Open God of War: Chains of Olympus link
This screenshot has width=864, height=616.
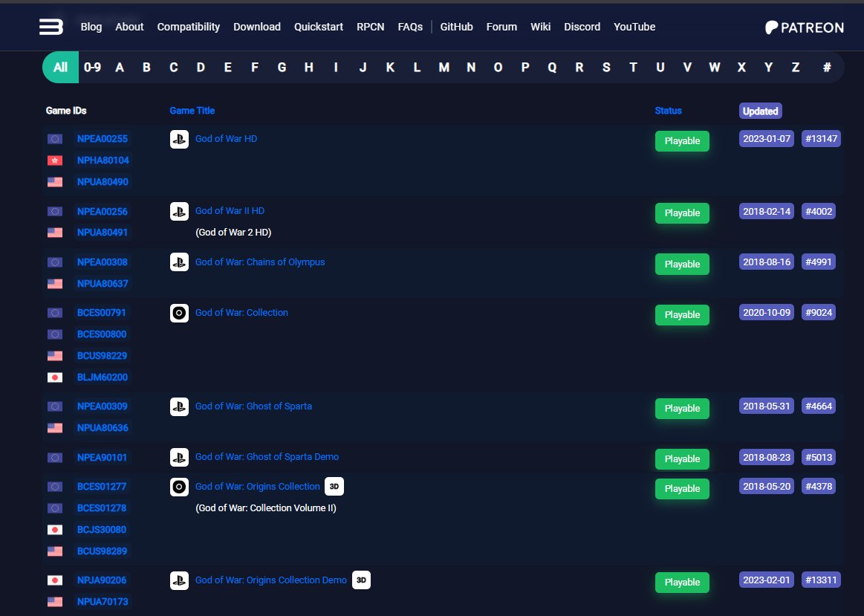point(260,262)
